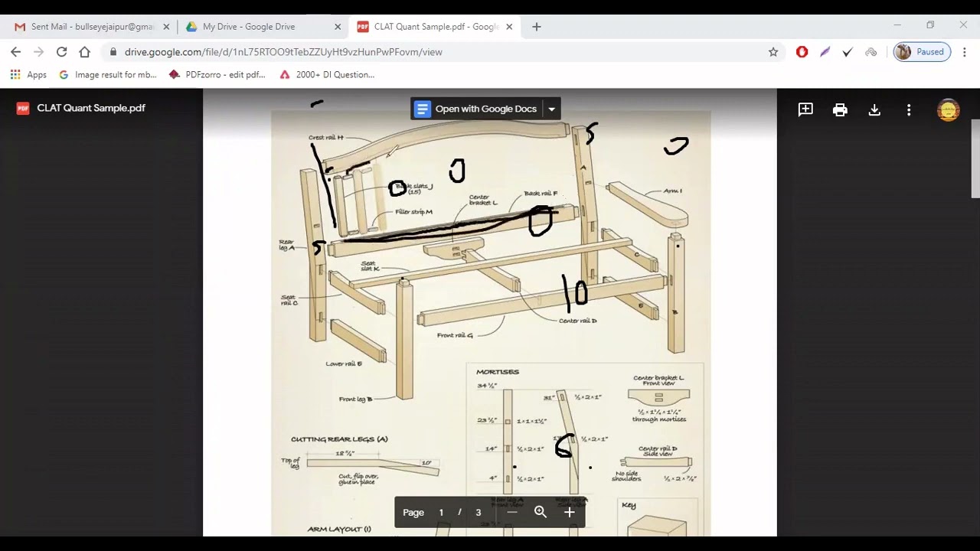Click Open with Google Docs

point(476,109)
